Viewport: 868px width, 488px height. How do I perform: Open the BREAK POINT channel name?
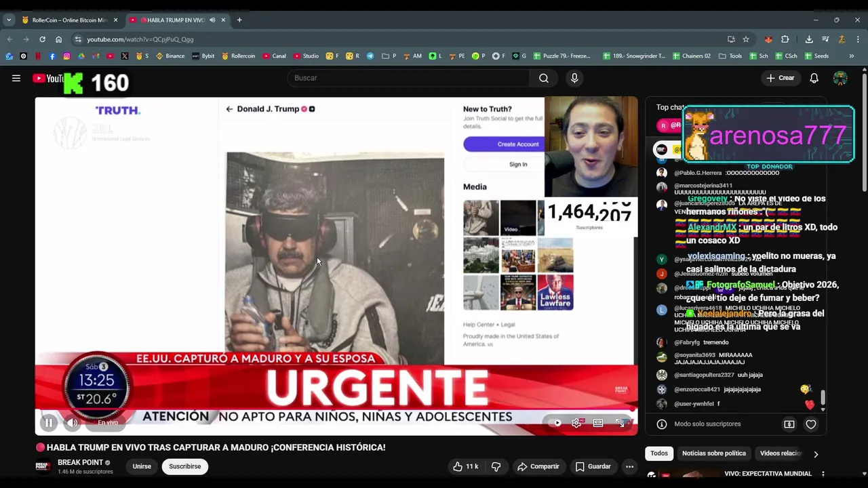tap(80, 462)
